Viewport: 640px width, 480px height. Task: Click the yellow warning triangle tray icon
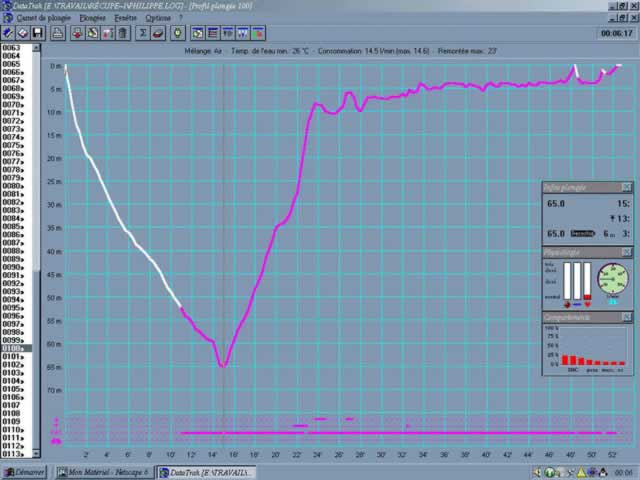point(581,473)
